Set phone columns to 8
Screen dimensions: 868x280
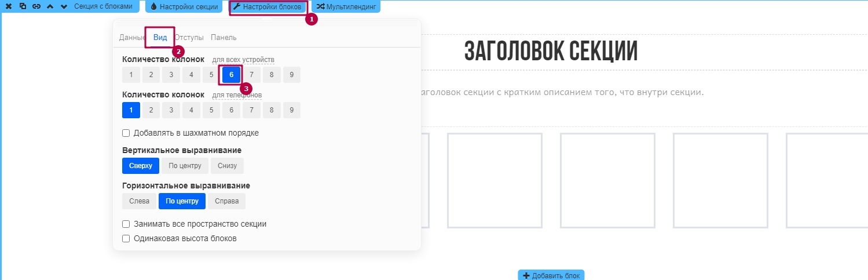click(x=272, y=110)
